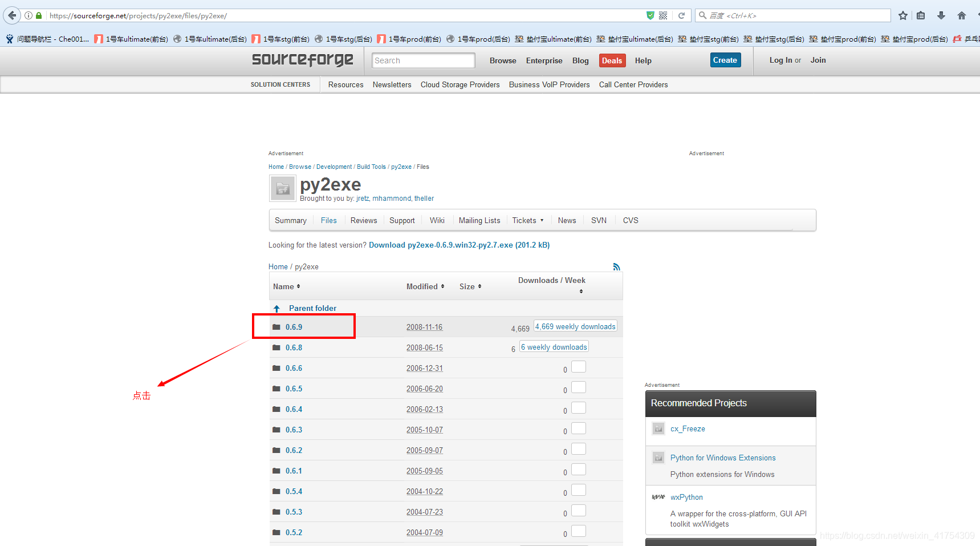
Task: Click the Log In link
Action: [x=780, y=60]
